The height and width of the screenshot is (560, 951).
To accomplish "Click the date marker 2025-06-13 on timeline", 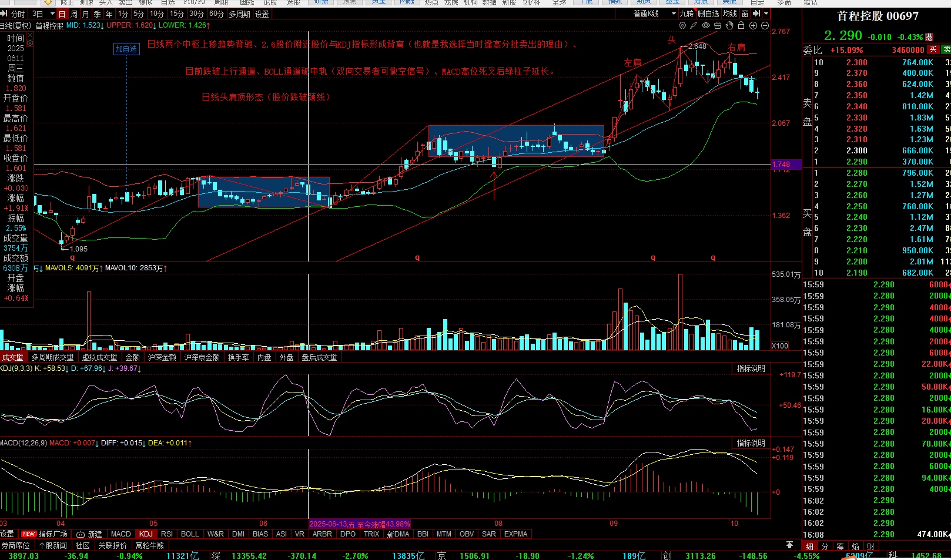I will pyautogui.click(x=360, y=524).
